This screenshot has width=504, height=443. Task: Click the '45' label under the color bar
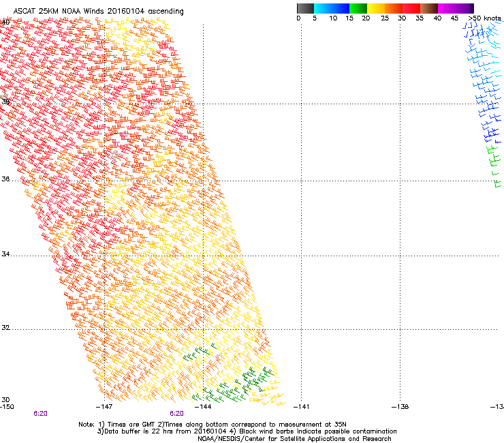(454, 18)
